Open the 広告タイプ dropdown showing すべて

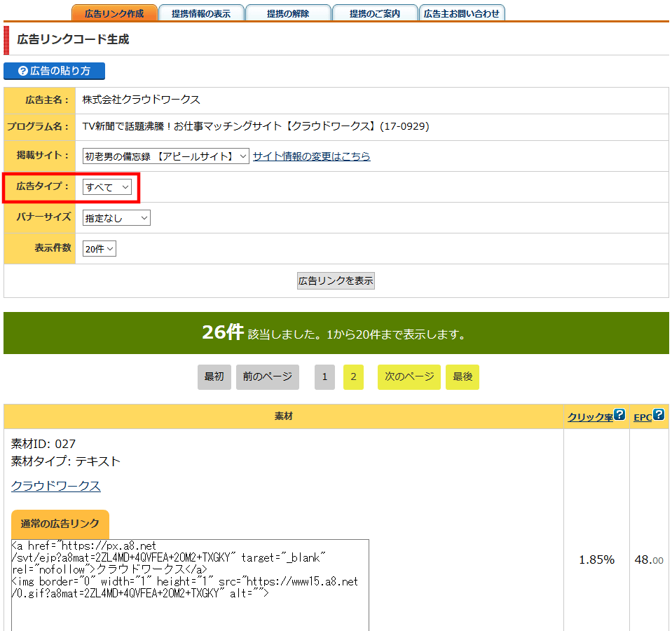[x=107, y=187]
